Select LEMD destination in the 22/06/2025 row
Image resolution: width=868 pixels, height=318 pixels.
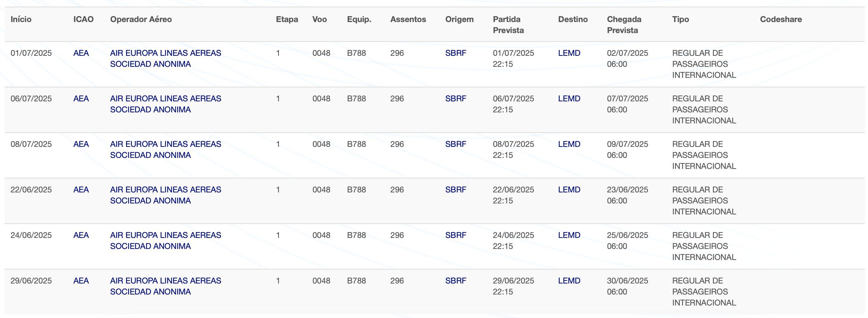click(x=569, y=189)
